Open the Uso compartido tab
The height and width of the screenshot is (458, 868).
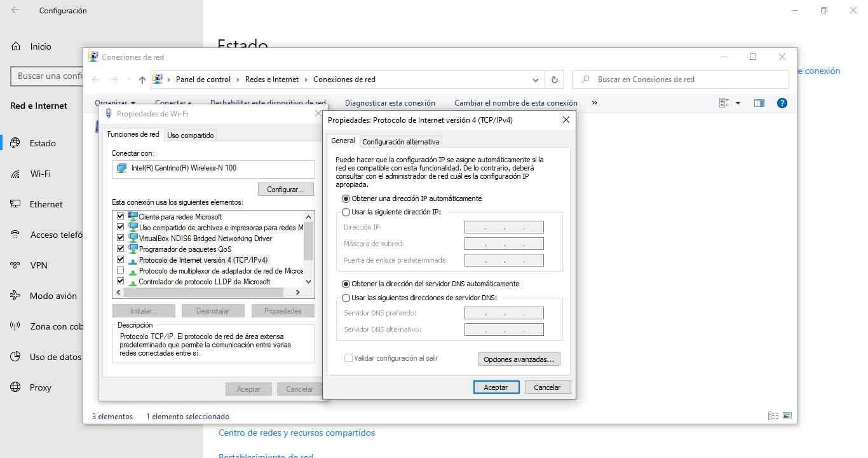tap(191, 135)
